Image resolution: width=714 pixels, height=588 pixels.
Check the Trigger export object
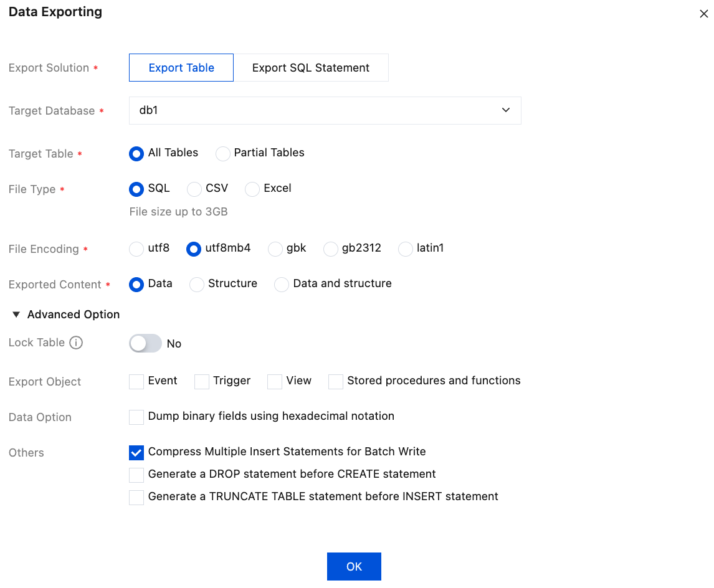202,381
